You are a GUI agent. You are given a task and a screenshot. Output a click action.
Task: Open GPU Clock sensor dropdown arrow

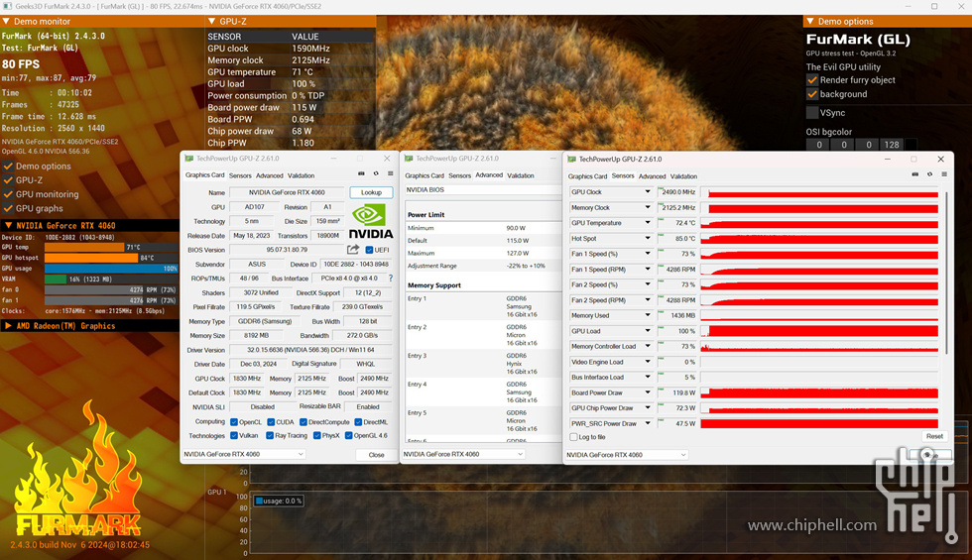tap(647, 192)
